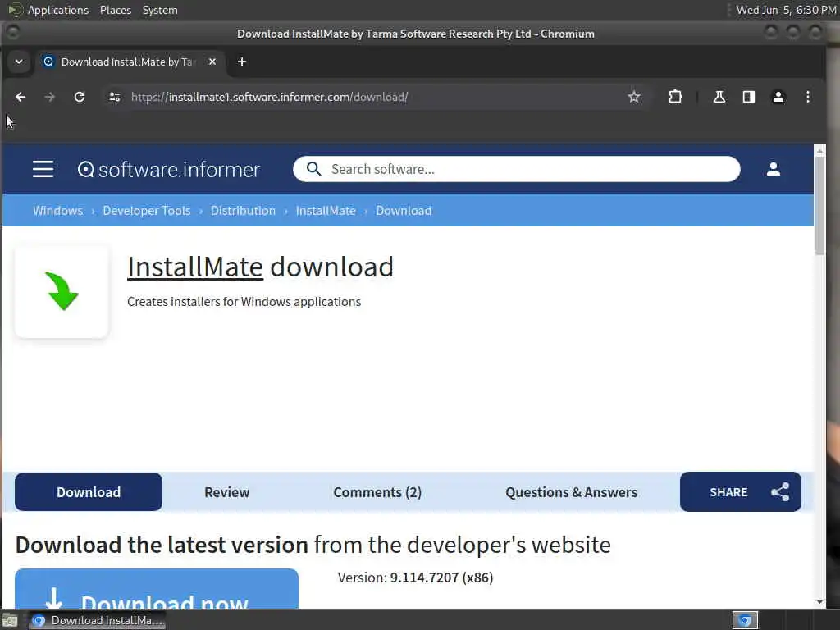
Task: Click the magnifier icon in search box
Action: pyautogui.click(x=314, y=169)
